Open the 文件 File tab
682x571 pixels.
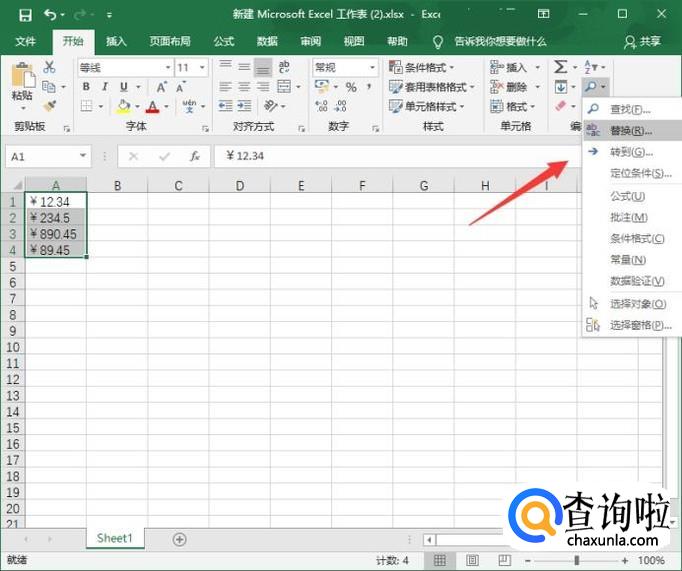(25, 41)
